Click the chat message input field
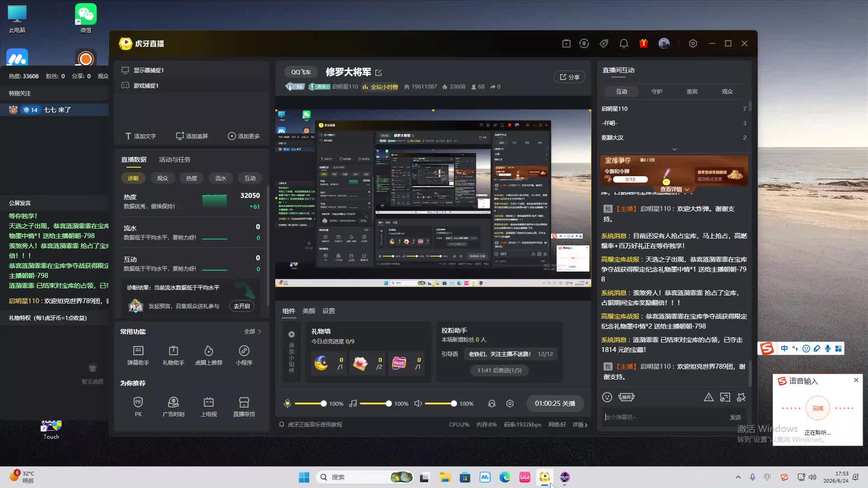The width and height of the screenshot is (868, 488). click(664, 418)
